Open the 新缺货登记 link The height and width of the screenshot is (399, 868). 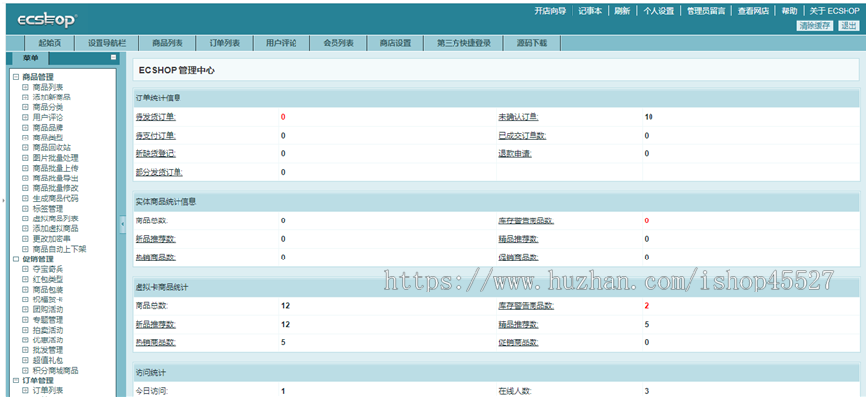coord(155,154)
